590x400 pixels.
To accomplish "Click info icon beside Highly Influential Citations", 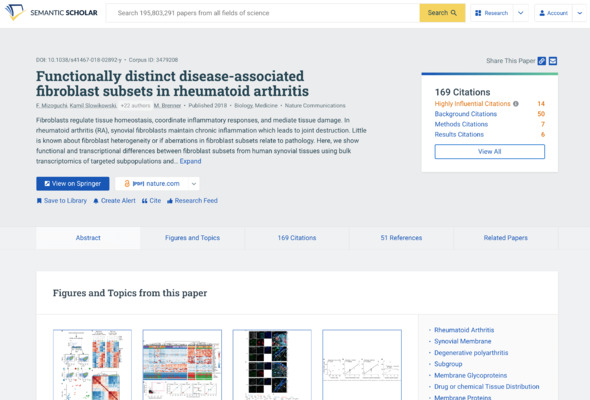I will [x=516, y=104].
